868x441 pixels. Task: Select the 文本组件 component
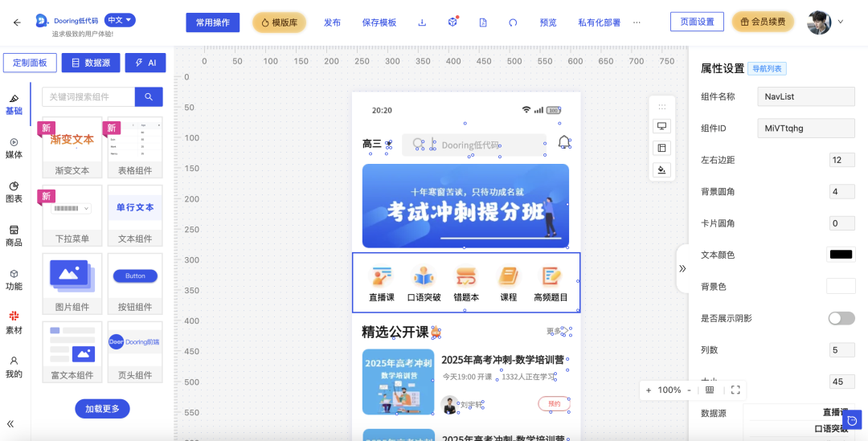click(135, 216)
